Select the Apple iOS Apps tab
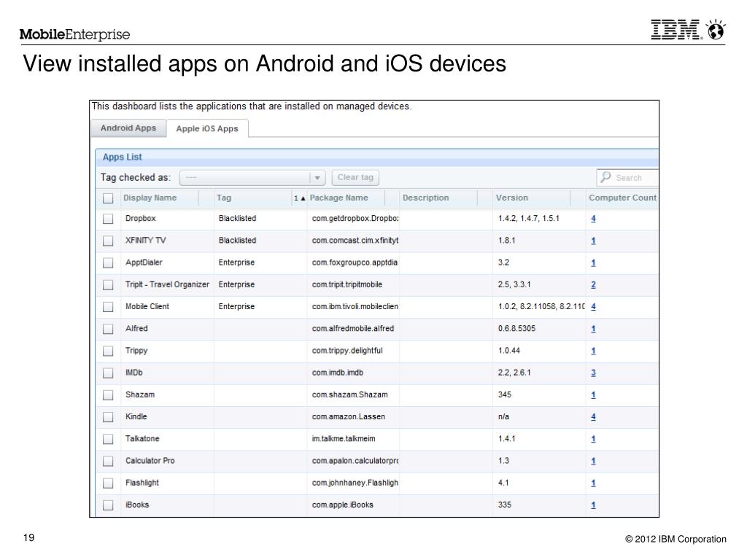 point(207,128)
